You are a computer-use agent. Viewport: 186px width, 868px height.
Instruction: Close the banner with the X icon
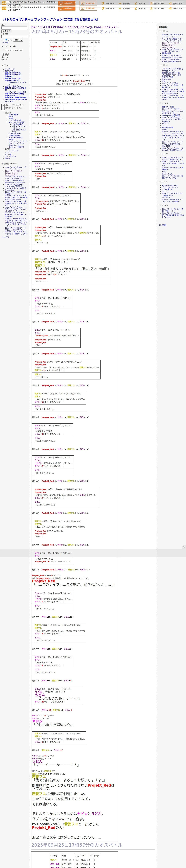(184, 548)
